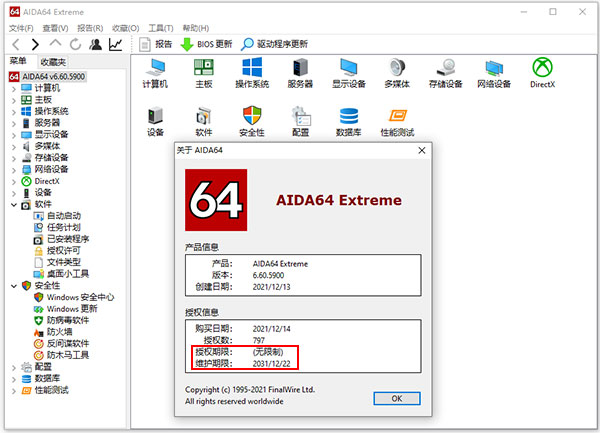Select Windows 更新 in the tree
The width and height of the screenshot is (600, 433).
pyautogui.click(x=65, y=309)
